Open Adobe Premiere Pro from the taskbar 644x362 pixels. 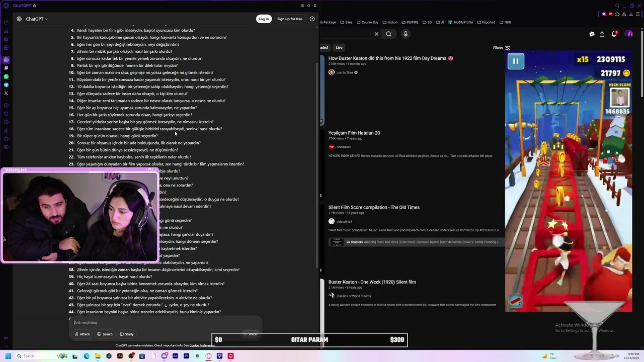[186, 356]
